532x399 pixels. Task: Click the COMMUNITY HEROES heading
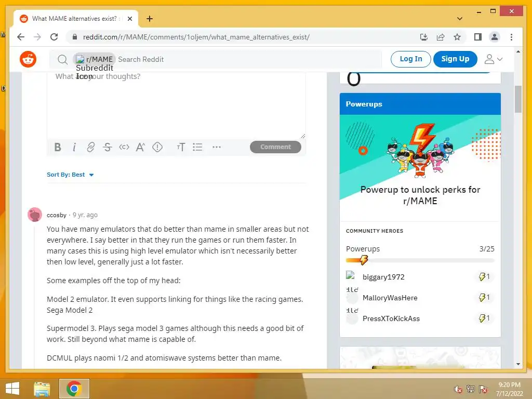click(375, 231)
